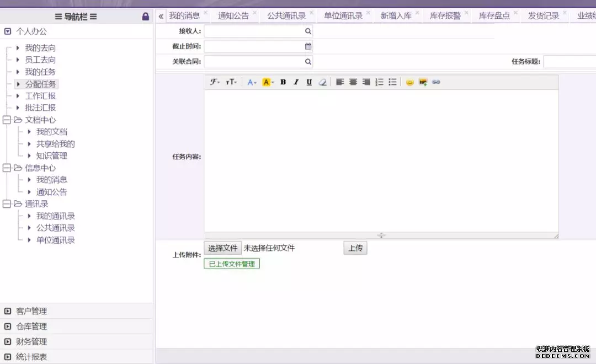Center align the task content text
Image resolution: width=596 pixels, height=364 pixels.
point(353,82)
